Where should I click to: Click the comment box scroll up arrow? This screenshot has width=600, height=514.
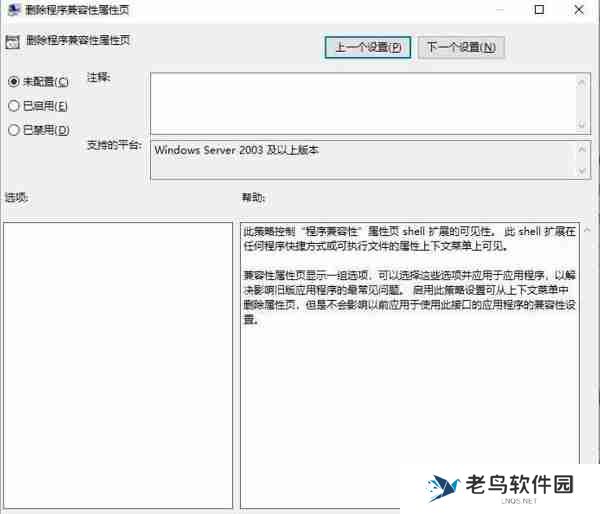(x=582, y=82)
